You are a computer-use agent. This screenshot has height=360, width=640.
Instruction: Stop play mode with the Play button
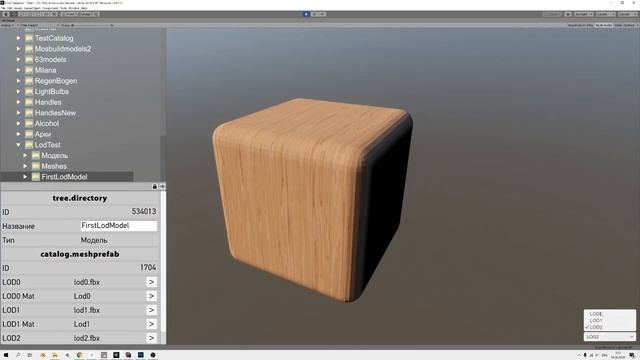(x=306, y=14)
